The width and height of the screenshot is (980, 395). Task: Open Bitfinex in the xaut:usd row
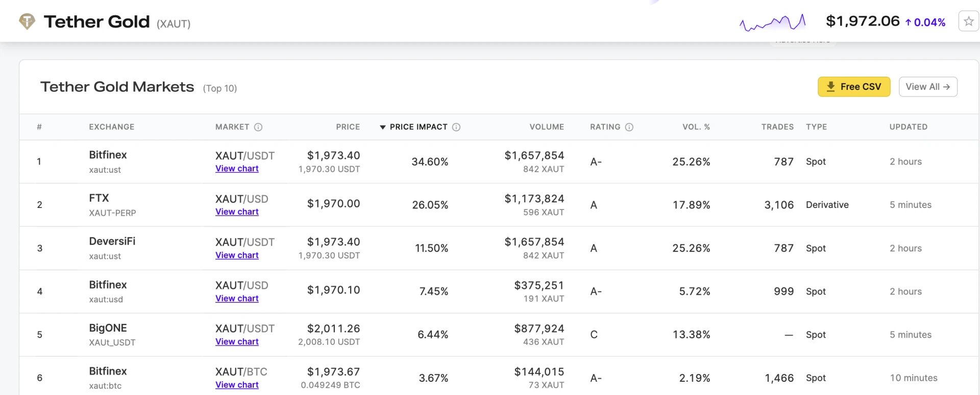tap(108, 285)
